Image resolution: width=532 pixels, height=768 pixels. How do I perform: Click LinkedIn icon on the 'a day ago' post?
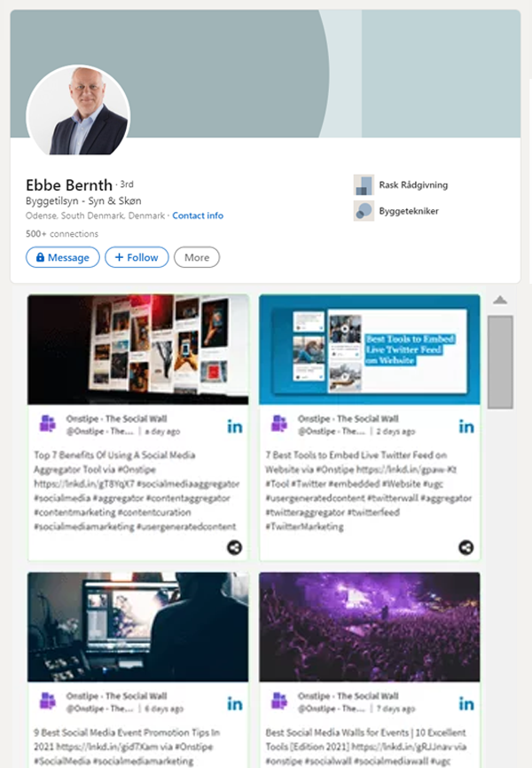(x=235, y=427)
